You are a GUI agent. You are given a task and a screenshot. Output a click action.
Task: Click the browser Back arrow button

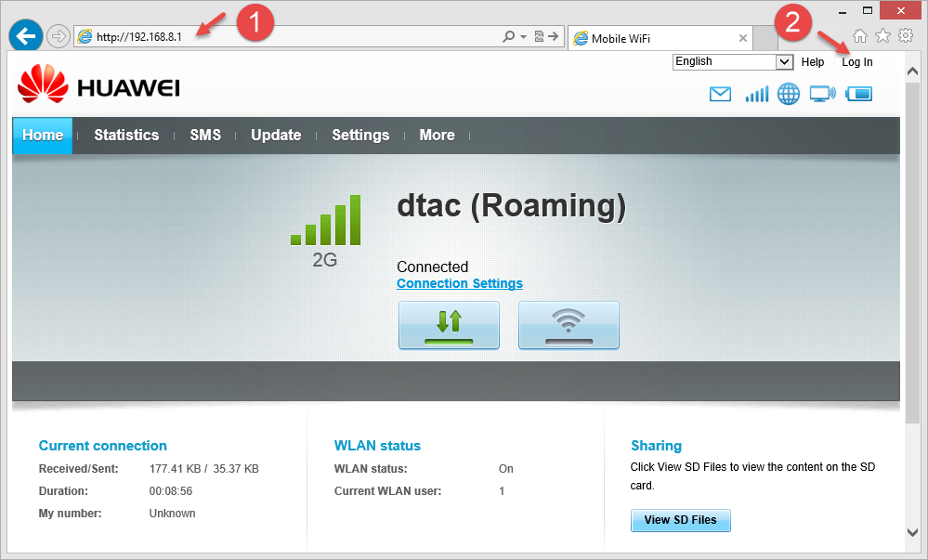coord(25,36)
